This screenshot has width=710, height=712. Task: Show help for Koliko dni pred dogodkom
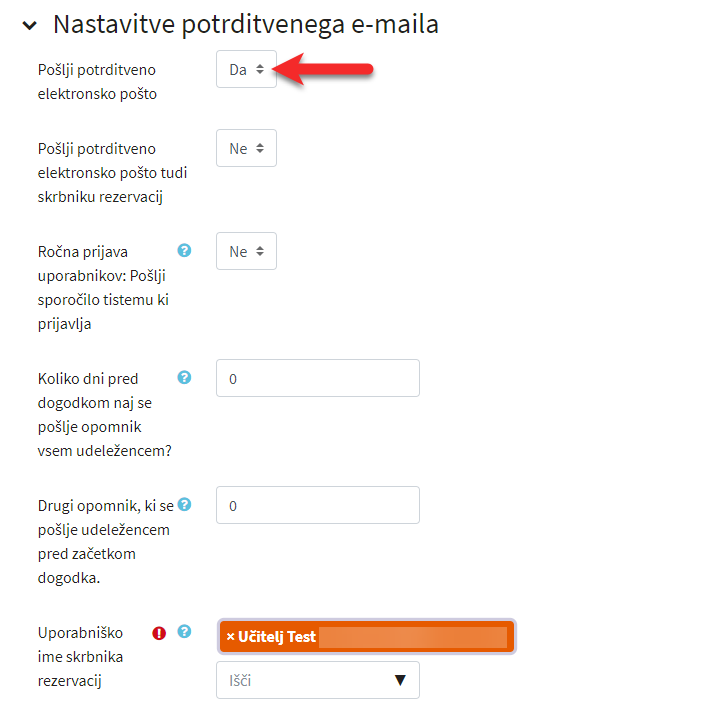click(x=184, y=377)
